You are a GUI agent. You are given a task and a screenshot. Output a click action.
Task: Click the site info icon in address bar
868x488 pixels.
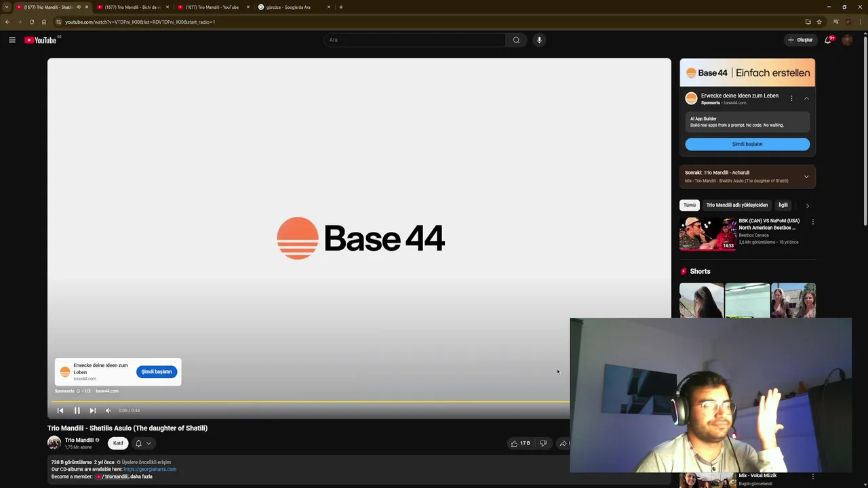[x=59, y=22]
